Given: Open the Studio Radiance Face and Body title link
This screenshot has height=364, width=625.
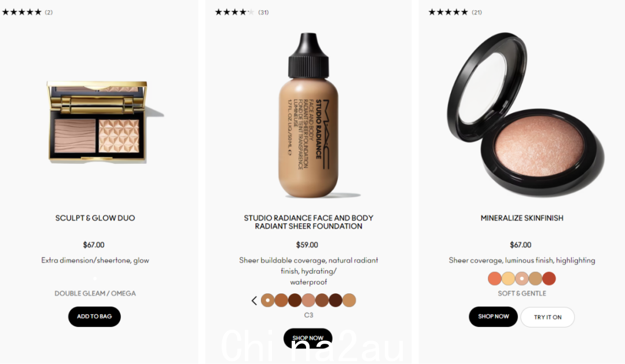Looking at the screenshot, I should tap(308, 222).
